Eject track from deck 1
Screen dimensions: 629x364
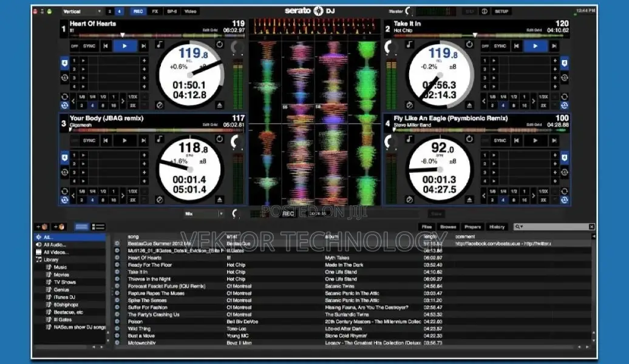pyautogui.click(x=219, y=106)
